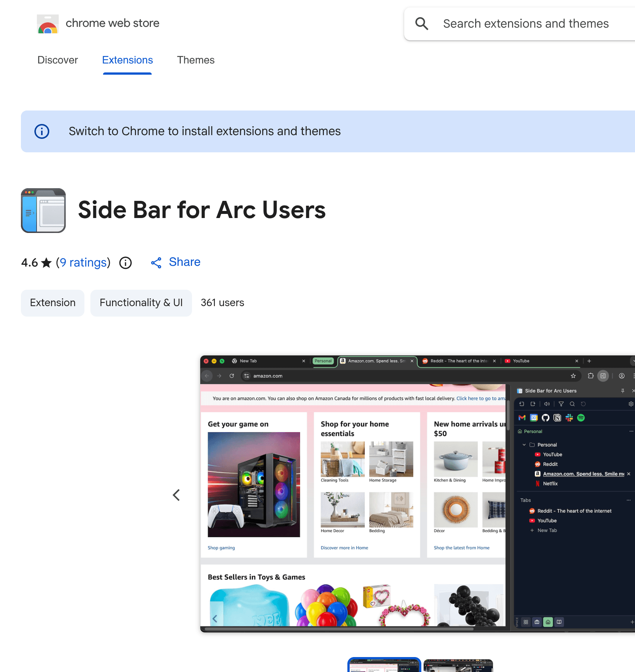Click the Side Bar for Arc Users icon
The width and height of the screenshot is (635, 672).
point(43,211)
